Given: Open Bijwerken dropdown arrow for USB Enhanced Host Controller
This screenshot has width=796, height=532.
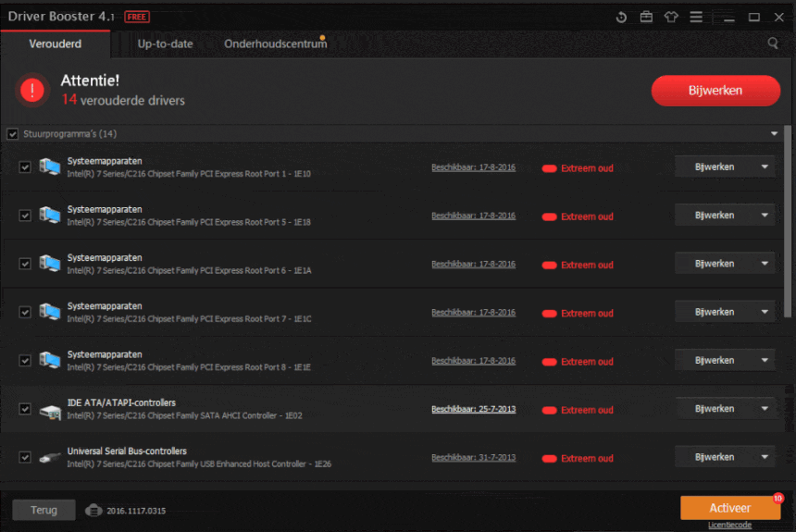Looking at the screenshot, I should (x=765, y=457).
